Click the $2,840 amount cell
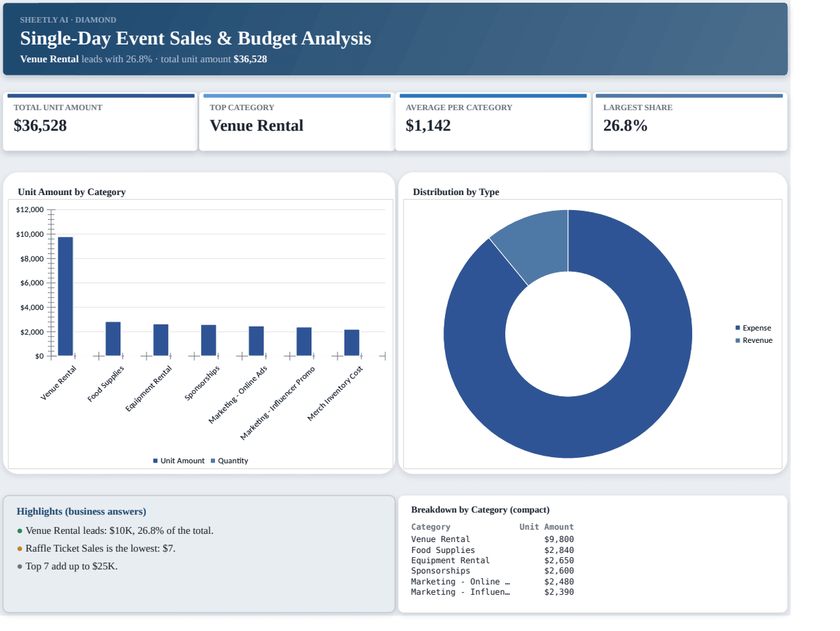840x631 pixels. click(559, 550)
